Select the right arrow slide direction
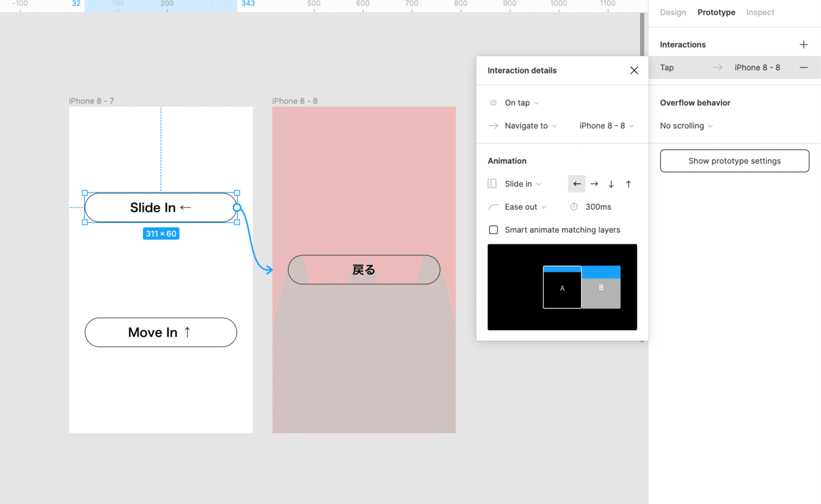This screenshot has height=504, width=821. 594,184
